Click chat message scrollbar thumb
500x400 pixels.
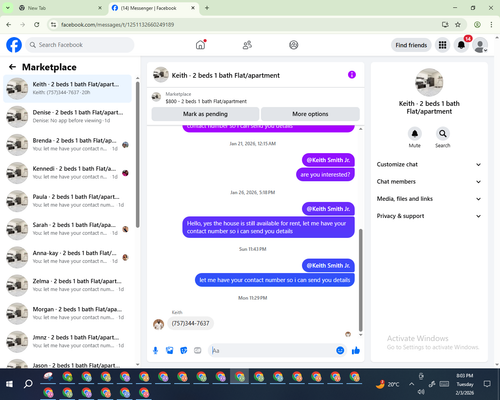(360, 280)
